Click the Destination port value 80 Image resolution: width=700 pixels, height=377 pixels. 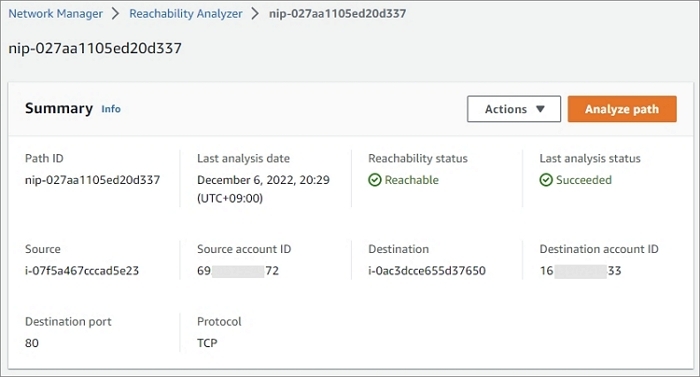(32, 343)
